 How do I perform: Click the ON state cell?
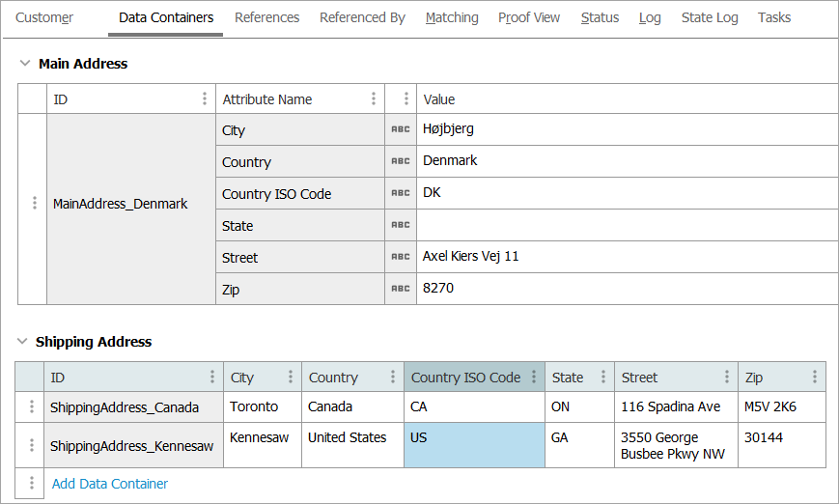coord(579,407)
